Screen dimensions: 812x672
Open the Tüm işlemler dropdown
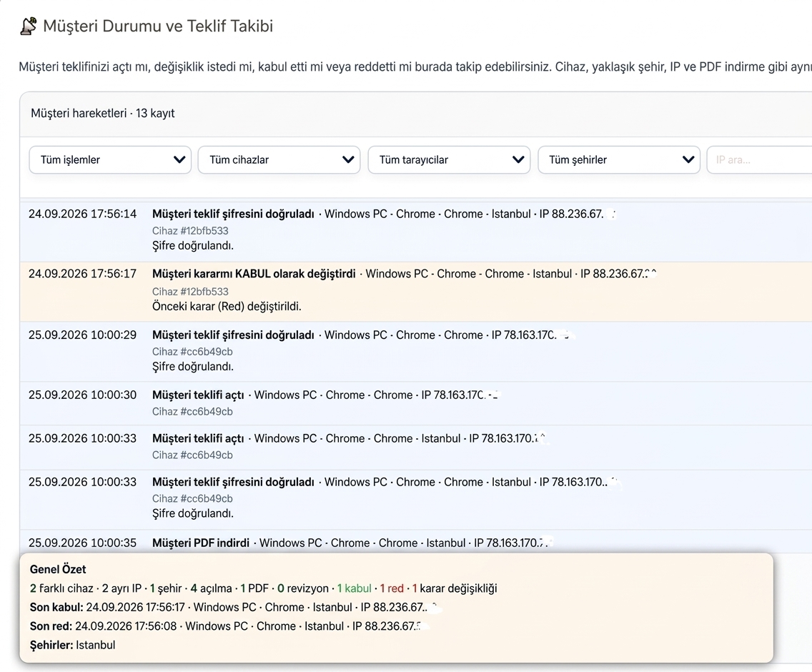[x=110, y=159]
